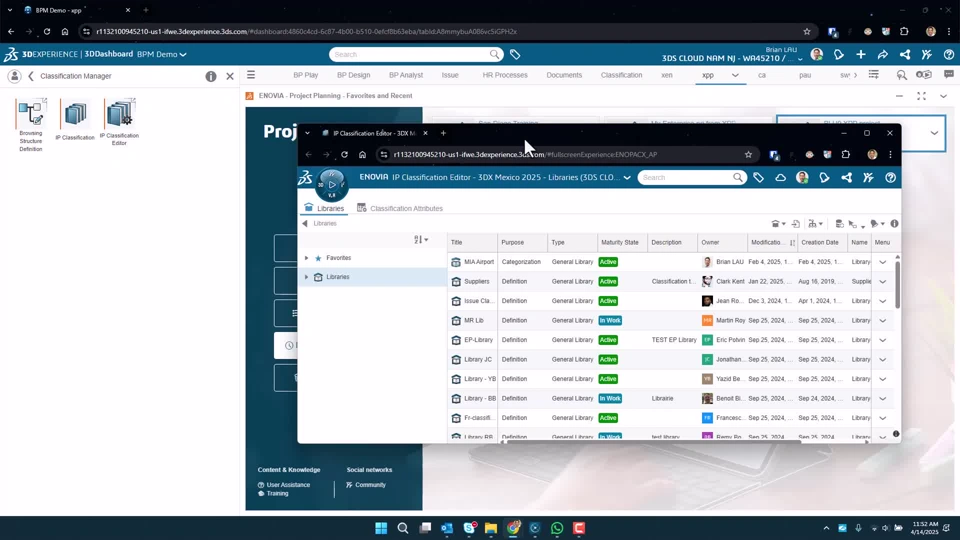Open the tree sort order dropdown
Screen dimensions: 960x540
tap(421, 240)
